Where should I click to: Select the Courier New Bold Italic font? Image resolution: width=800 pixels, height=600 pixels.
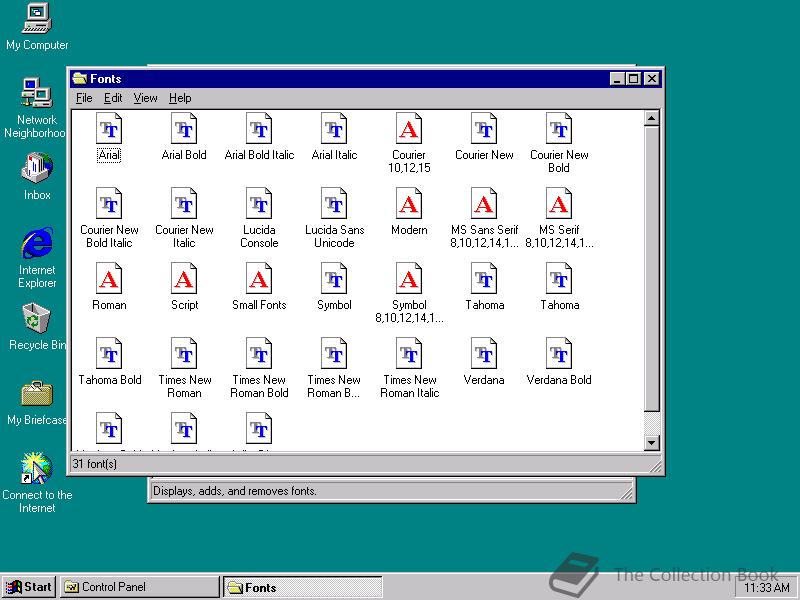click(109, 204)
